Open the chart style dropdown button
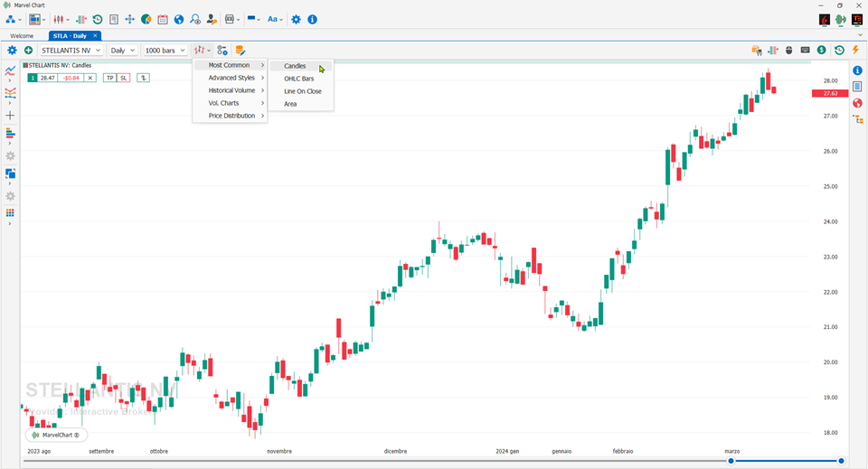 tap(202, 51)
